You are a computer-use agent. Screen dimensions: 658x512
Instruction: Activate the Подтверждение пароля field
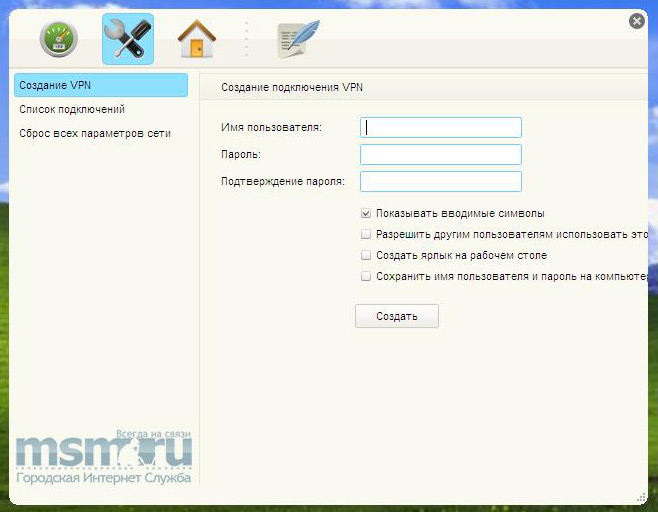441,181
